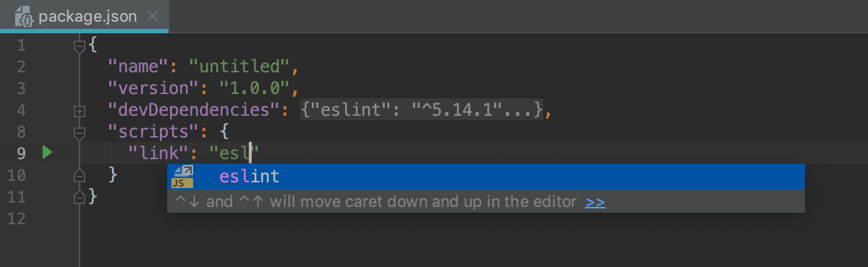The height and width of the screenshot is (267, 868).
Task: Close the package.json tab
Action: 153,17
